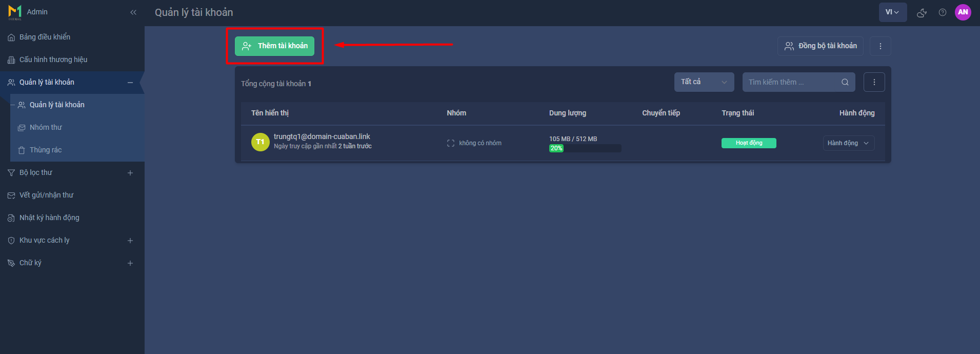Go to Nhóm thư submenu item

[x=46, y=127]
